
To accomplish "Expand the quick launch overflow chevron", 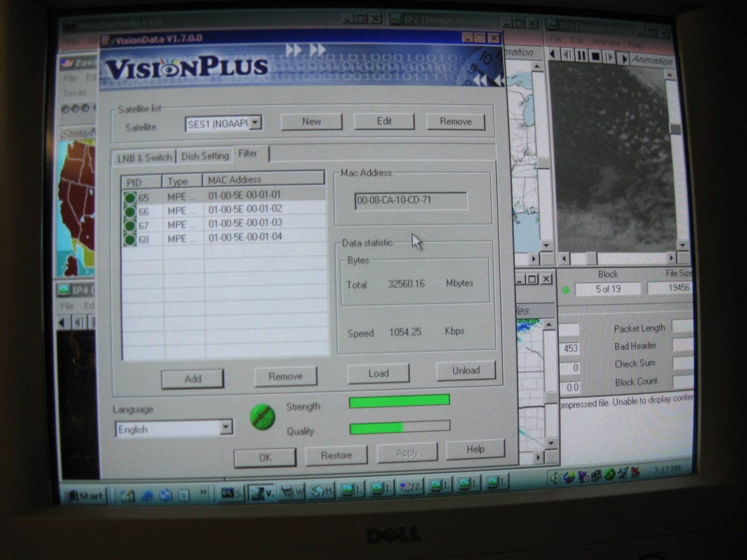I will pyautogui.click(x=203, y=491).
